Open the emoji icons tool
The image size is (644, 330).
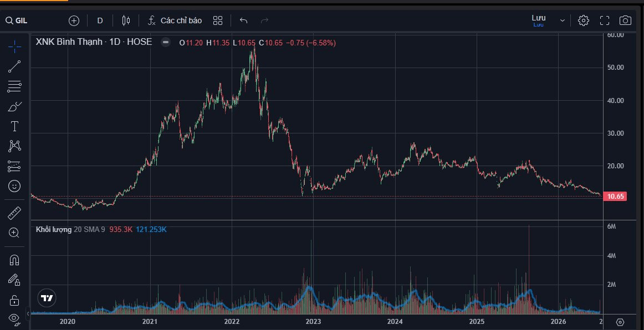point(14,187)
